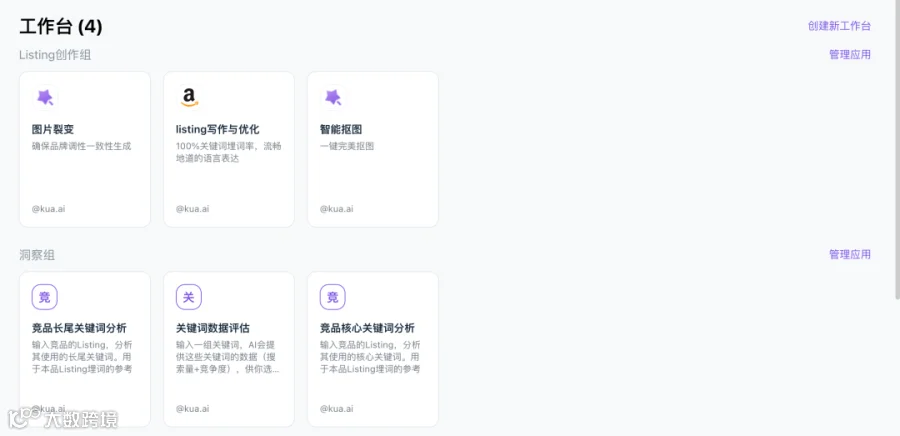This screenshot has height=436, width=900.
Task: Click the Amazon logo on listing写作与优化 card
Action: click(189, 97)
